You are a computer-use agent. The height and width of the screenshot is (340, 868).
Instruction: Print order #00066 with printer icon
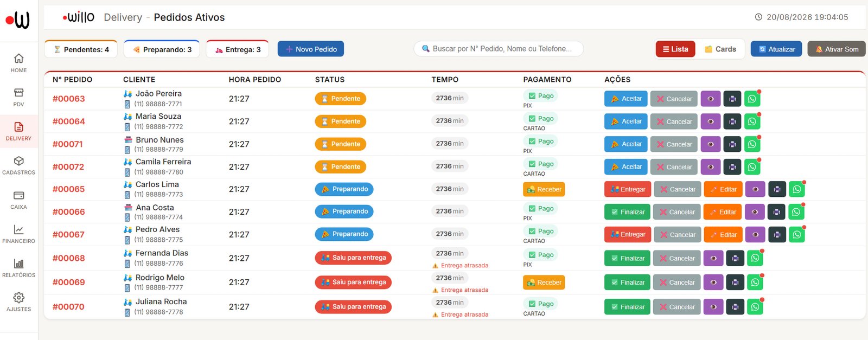777,212
